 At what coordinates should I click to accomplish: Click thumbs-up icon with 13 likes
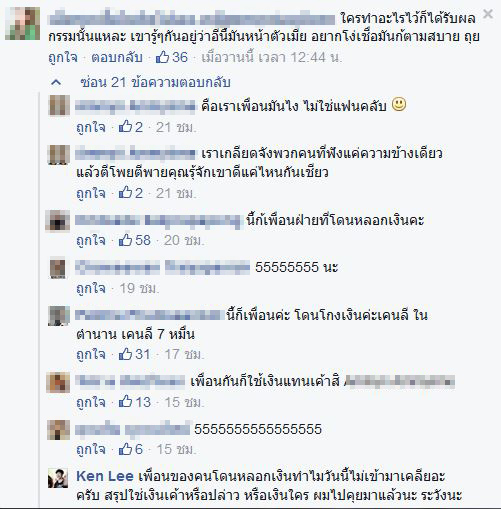point(125,402)
